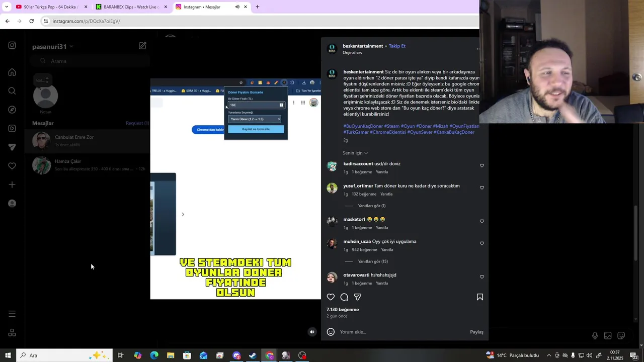Viewport: 644px width, 362px height.
Task: Follow beskentertainment with Takip Et
Action: pyautogui.click(x=397, y=46)
